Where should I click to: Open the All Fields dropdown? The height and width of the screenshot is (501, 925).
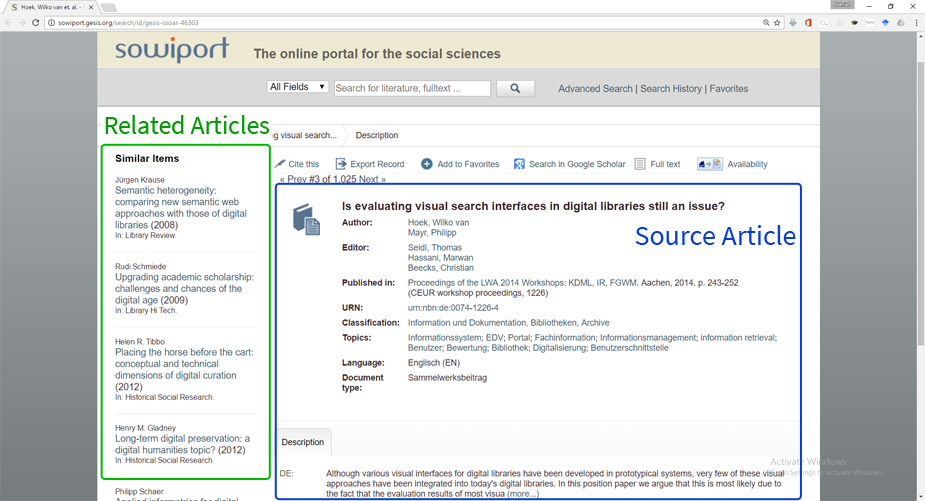pyautogui.click(x=297, y=87)
